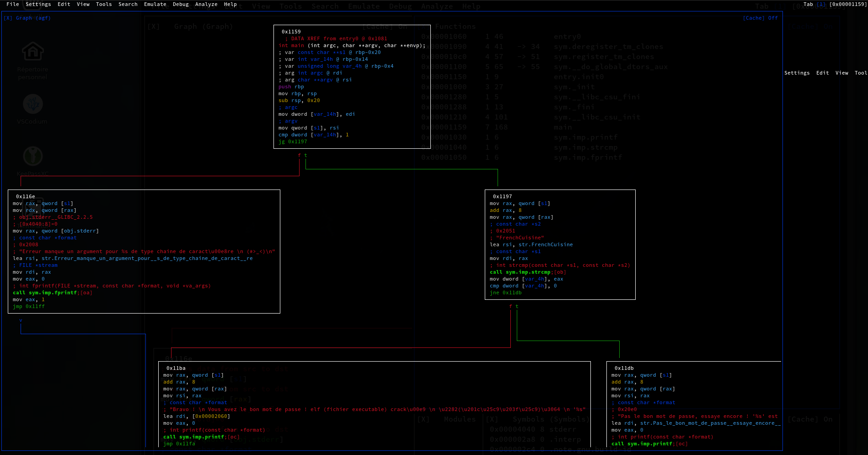
Task: Select the 'lea rsi, str.Erreur_manque' instruction
Action: tap(133, 258)
